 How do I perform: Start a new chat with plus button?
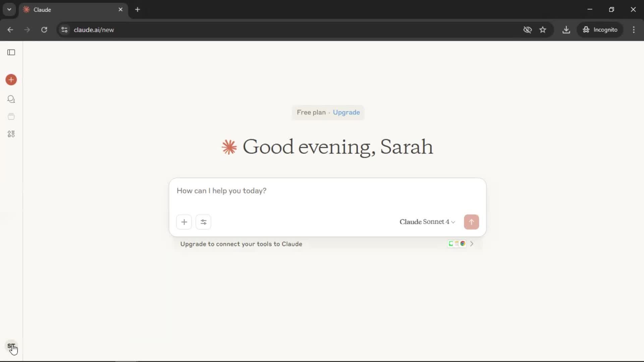pos(11,80)
